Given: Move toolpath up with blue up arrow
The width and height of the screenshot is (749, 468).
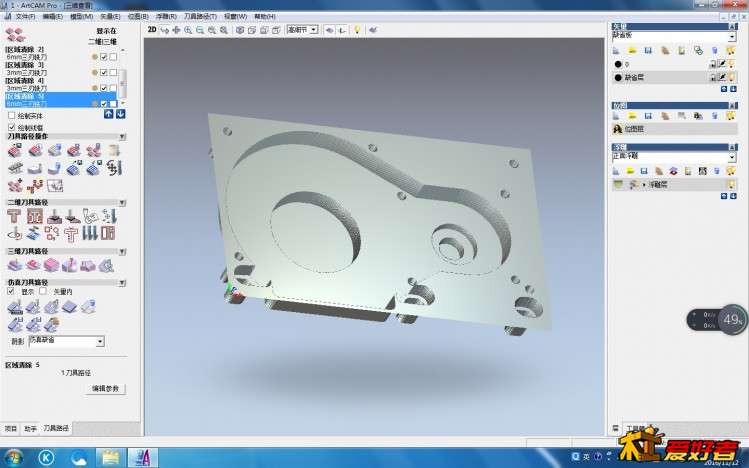Looking at the screenshot, I should 108,114.
